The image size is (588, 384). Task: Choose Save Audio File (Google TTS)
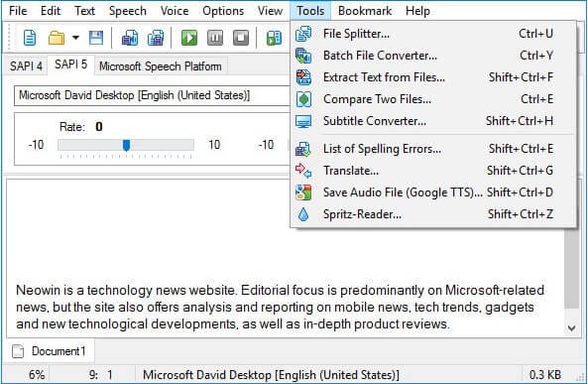click(x=433, y=192)
